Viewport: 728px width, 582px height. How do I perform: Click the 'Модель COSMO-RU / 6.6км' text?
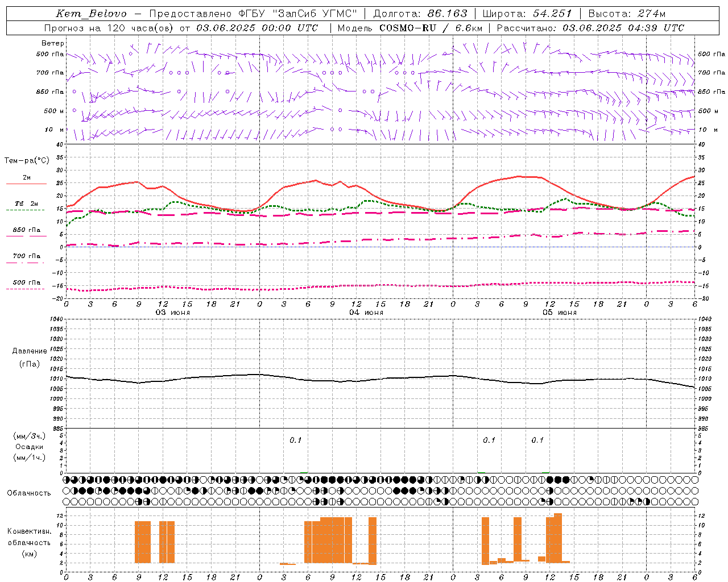point(410,28)
